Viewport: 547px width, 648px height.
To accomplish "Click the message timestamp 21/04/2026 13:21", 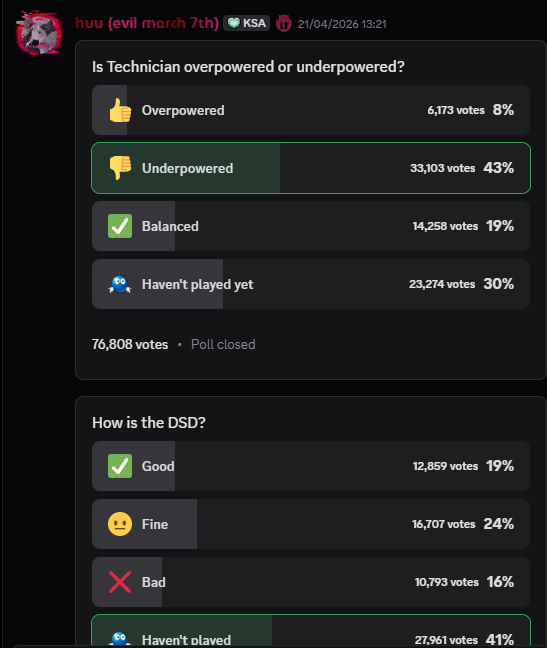I will tap(342, 24).
